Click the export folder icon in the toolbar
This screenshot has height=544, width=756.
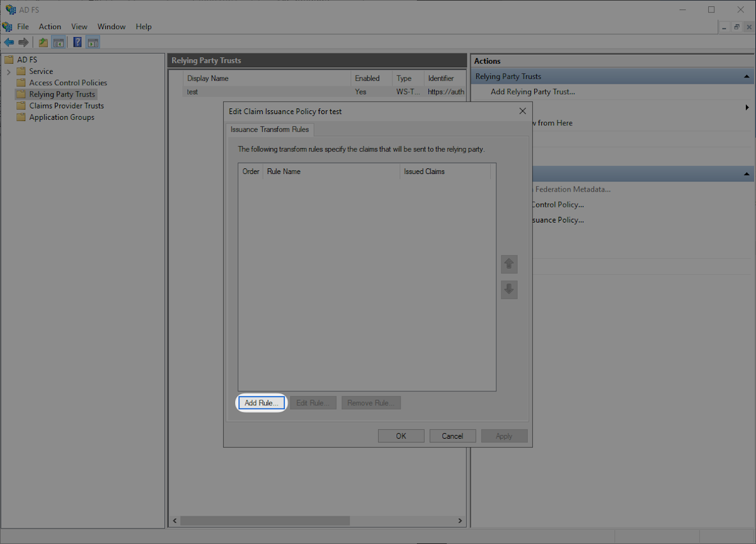[x=42, y=42]
